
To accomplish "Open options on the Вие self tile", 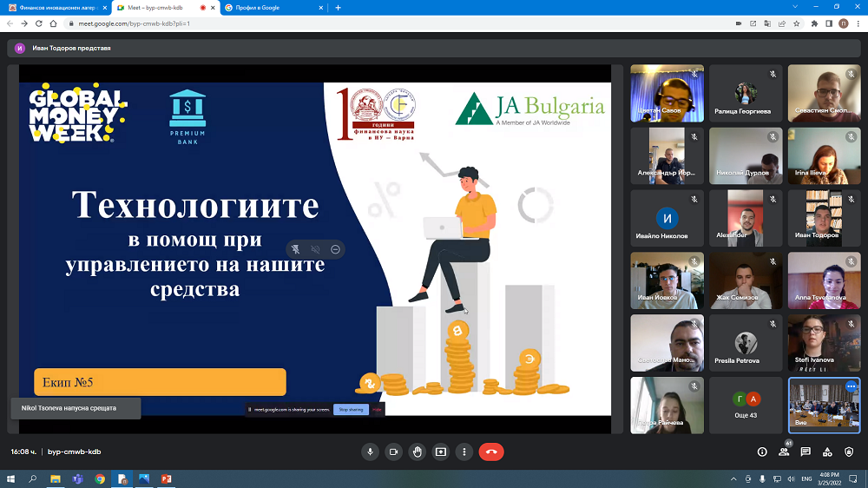I will pos(851,386).
